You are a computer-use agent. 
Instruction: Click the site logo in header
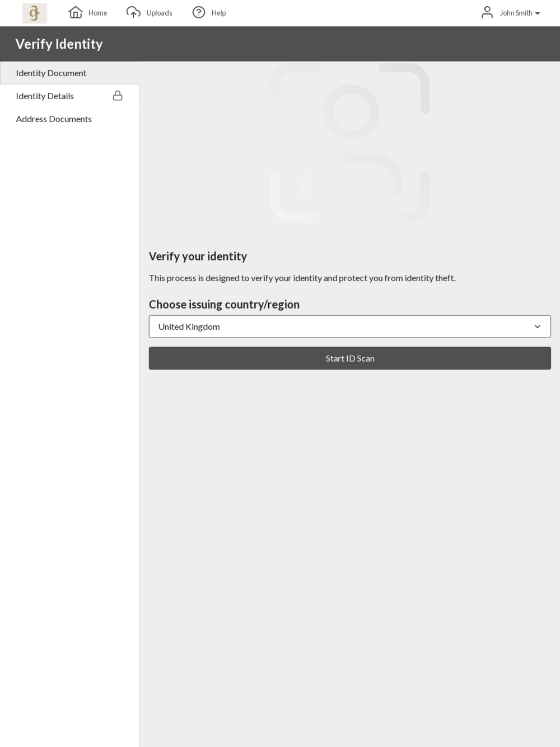[34, 13]
